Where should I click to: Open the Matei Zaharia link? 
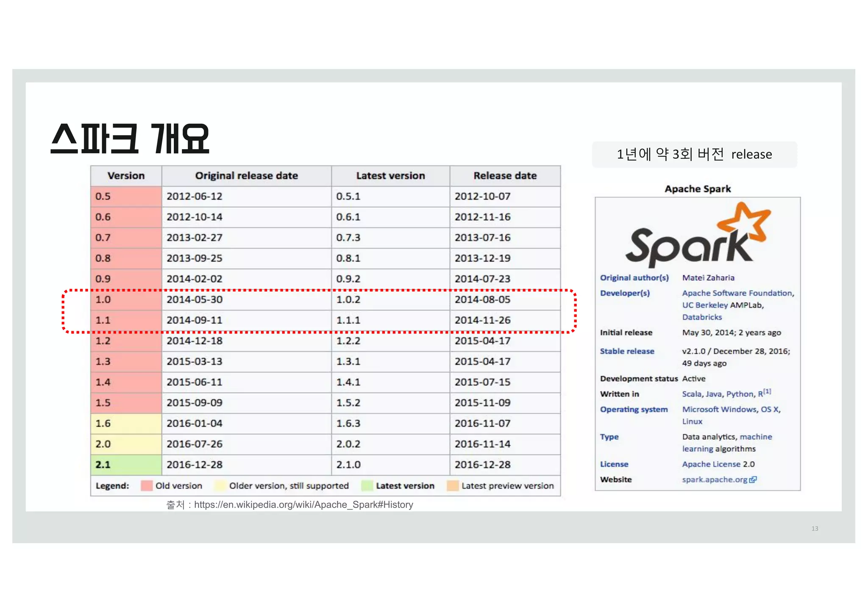708,278
